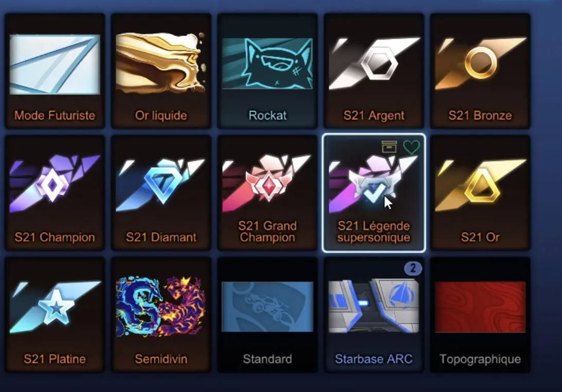562x392 pixels.
Task: Choose the red Topographique banner
Action: tap(480, 315)
